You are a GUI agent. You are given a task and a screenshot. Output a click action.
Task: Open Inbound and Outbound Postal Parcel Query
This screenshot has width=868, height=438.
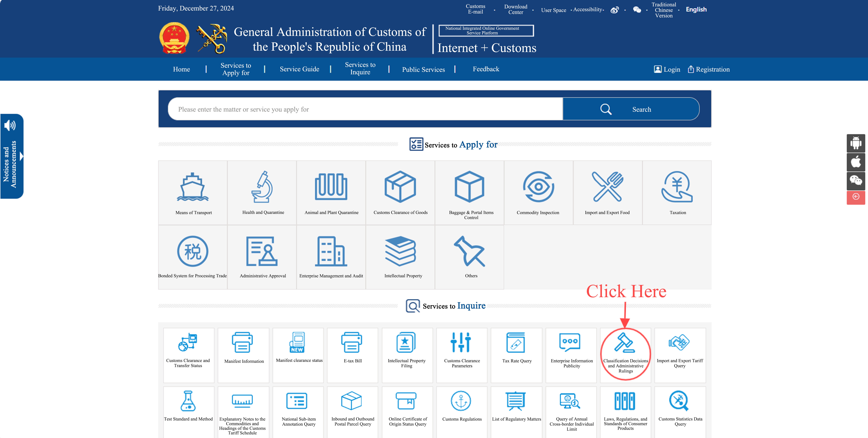tap(352, 412)
